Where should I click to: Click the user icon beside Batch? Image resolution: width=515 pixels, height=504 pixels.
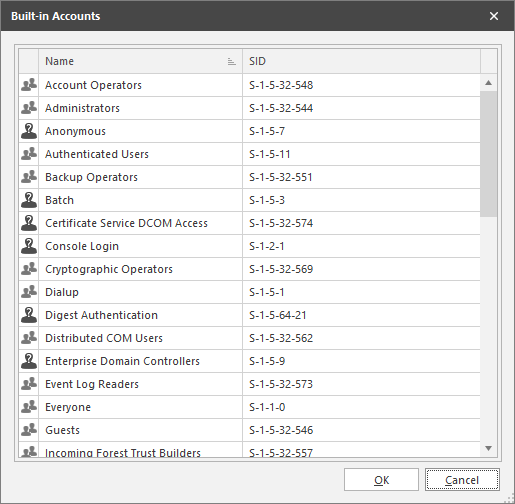29,200
